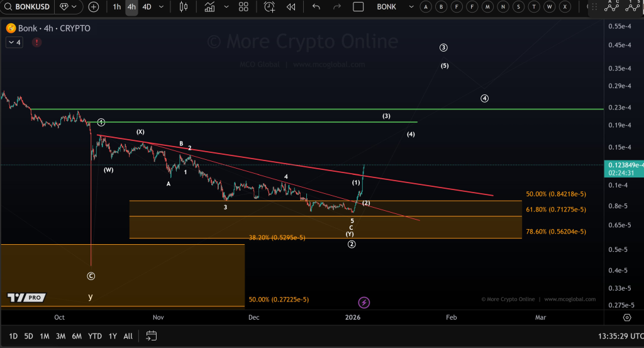
Task: Click the circled W button
Action: point(550,6)
